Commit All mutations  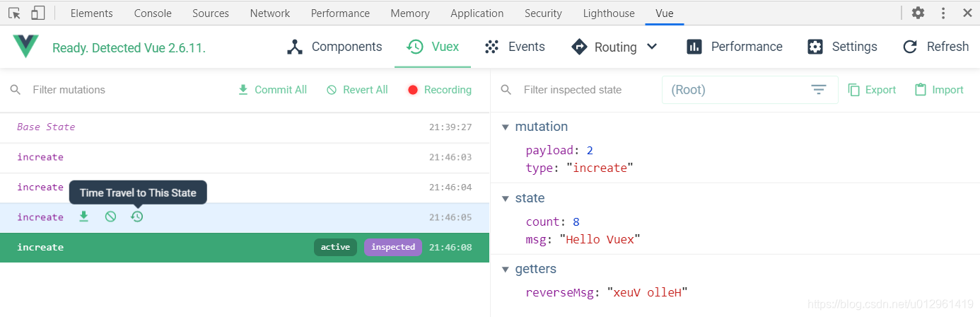tap(272, 90)
